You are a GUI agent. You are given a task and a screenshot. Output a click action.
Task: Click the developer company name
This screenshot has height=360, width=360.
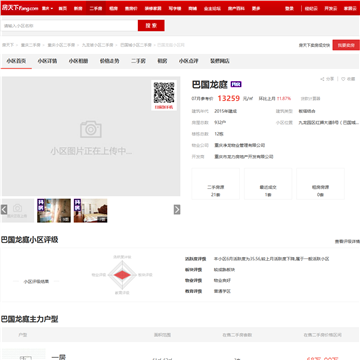pyautogui.click(x=244, y=157)
